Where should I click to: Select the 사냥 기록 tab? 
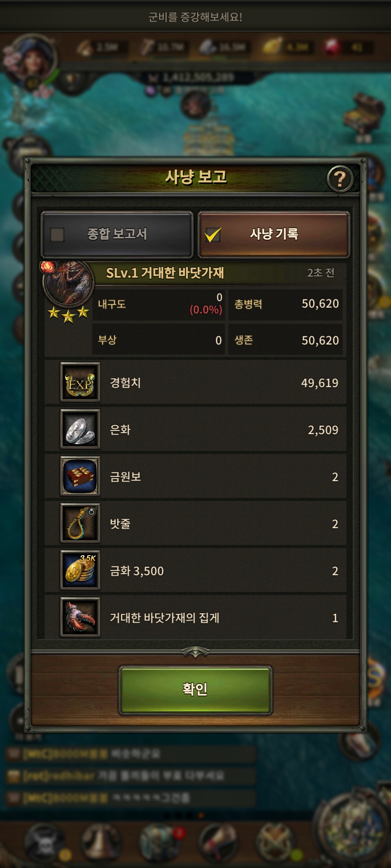[274, 234]
